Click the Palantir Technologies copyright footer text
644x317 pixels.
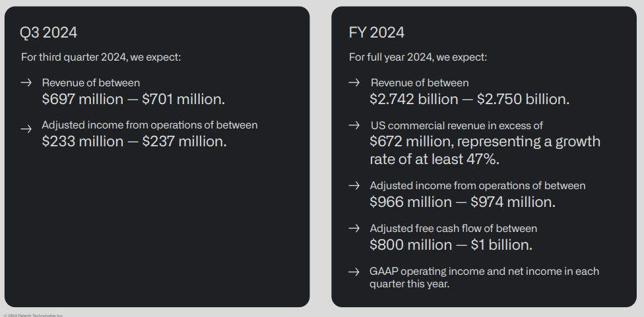34,315
